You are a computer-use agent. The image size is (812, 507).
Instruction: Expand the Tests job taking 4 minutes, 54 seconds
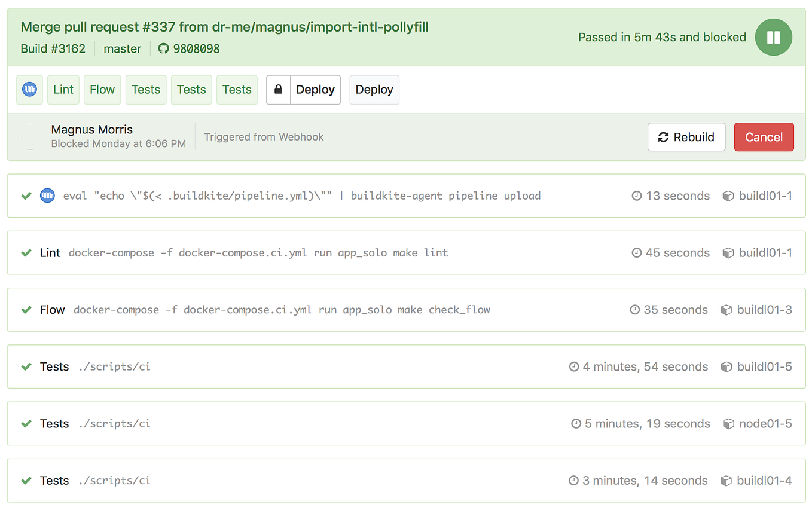coord(406,366)
